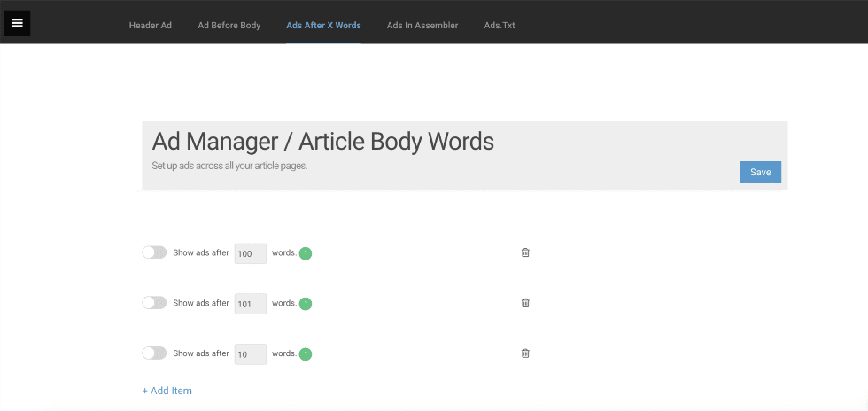The width and height of the screenshot is (868, 411).
Task: Open the hamburger menu icon
Action: click(18, 23)
